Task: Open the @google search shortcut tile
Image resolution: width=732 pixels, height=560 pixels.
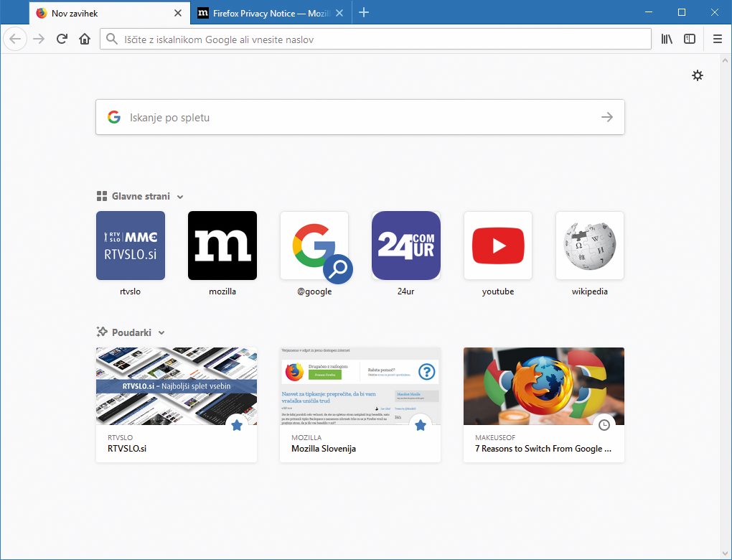Action: [x=314, y=246]
